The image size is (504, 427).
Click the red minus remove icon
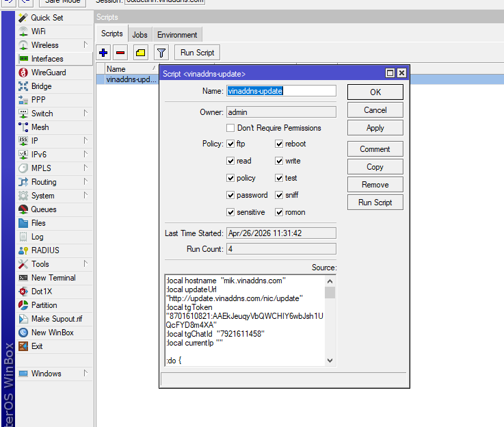click(x=120, y=53)
